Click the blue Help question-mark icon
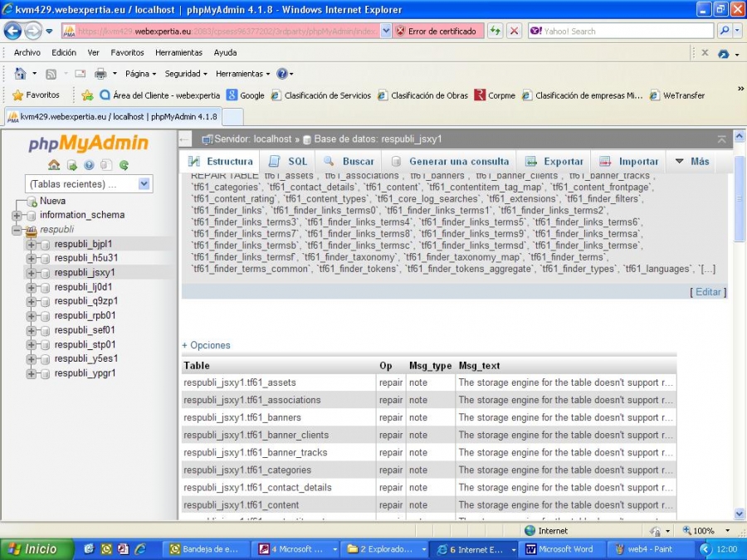The image size is (747, 560). (x=282, y=74)
